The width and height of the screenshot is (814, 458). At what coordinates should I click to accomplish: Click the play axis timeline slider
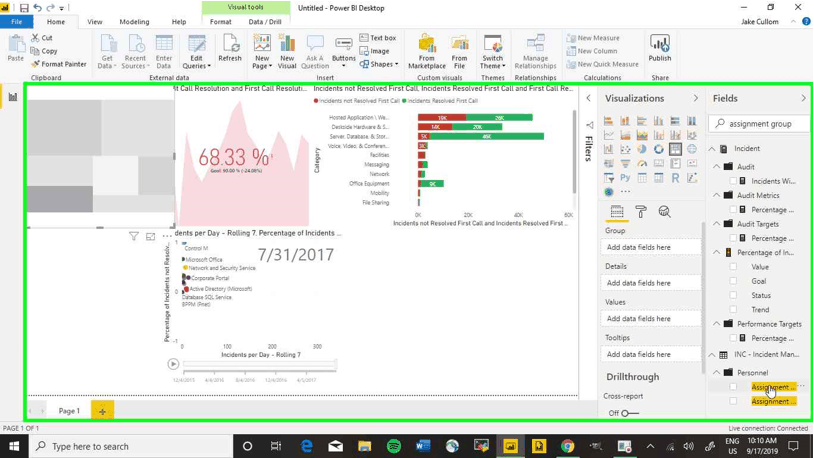[260, 365]
